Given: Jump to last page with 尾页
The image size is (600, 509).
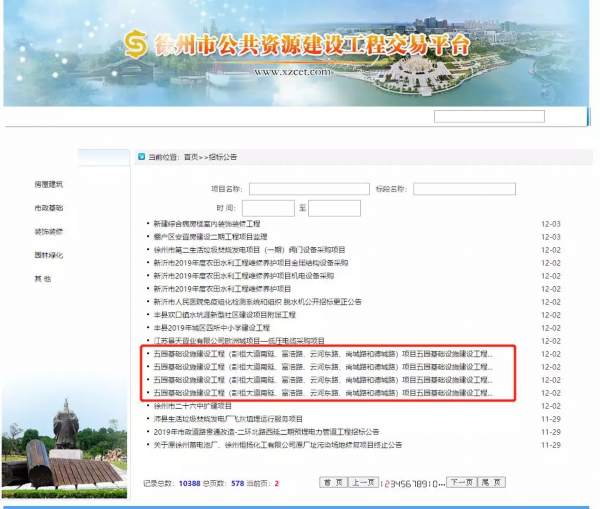Looking at the screenshot, I should click(491, 482).
